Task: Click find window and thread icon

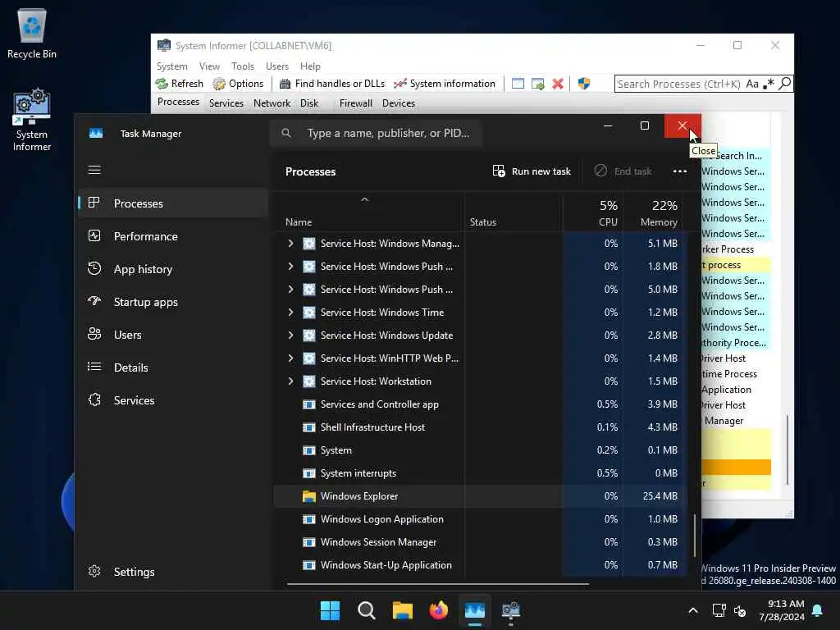Action: [x=538, y=84]
